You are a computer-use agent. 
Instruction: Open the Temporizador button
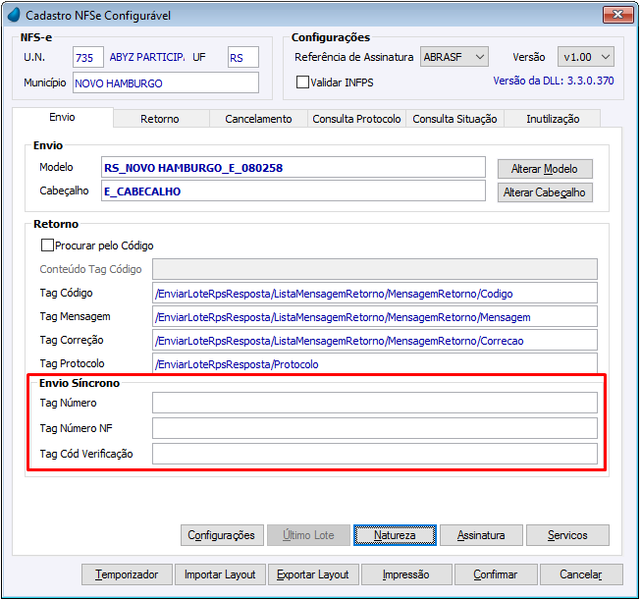coord(127,574)
